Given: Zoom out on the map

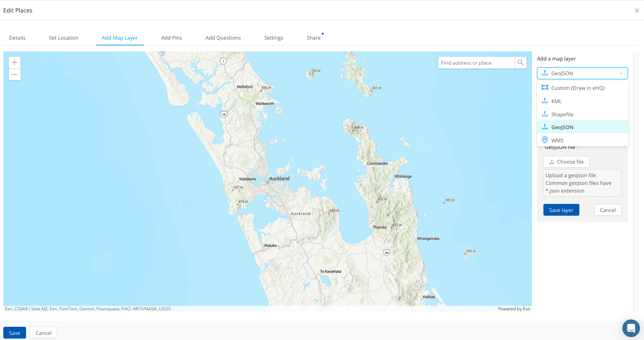Looking at the screenshot, I should 15,74.
